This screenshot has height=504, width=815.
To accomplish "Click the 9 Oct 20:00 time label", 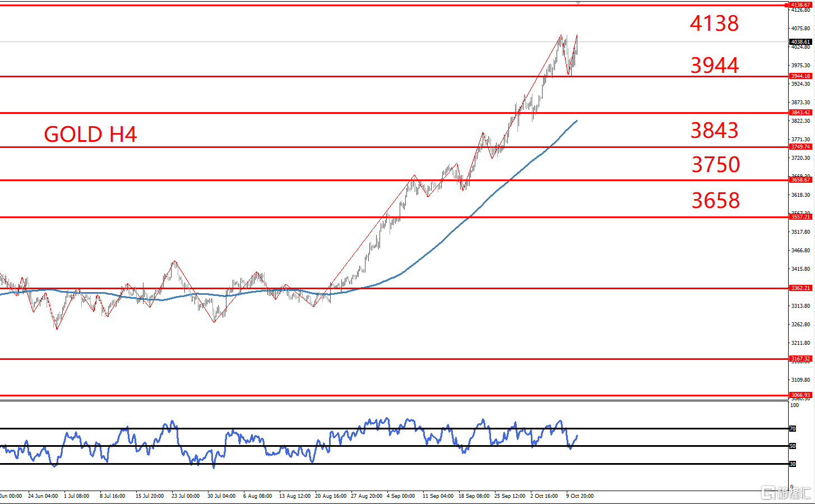I will 580,496.
